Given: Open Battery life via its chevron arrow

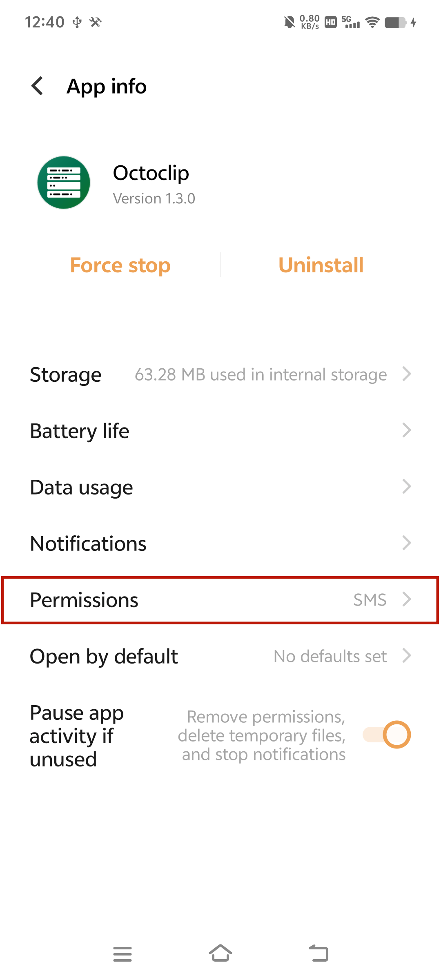Looking at the screenshot, I should pyautogui.click(x=406, y=430).
